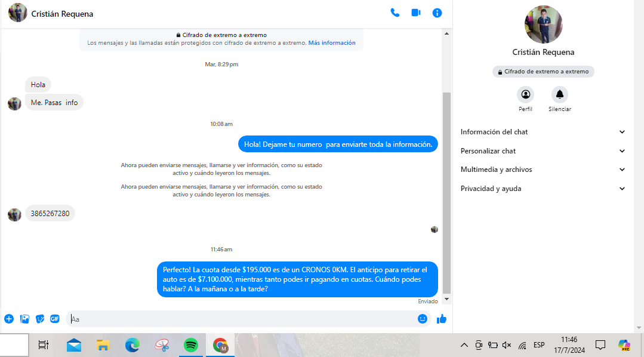
Task: Select sent message about CRONOS 0KM
Action: (297, 279)
